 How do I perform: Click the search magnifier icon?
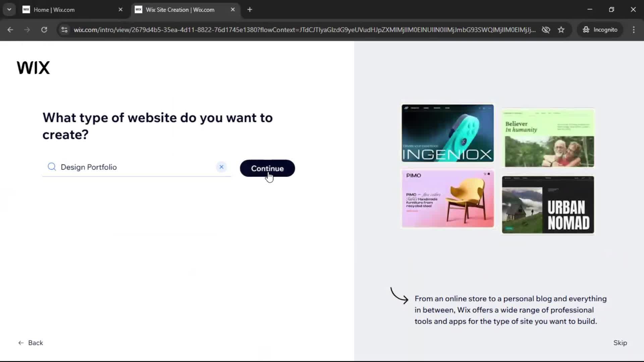tap(52, 167)
